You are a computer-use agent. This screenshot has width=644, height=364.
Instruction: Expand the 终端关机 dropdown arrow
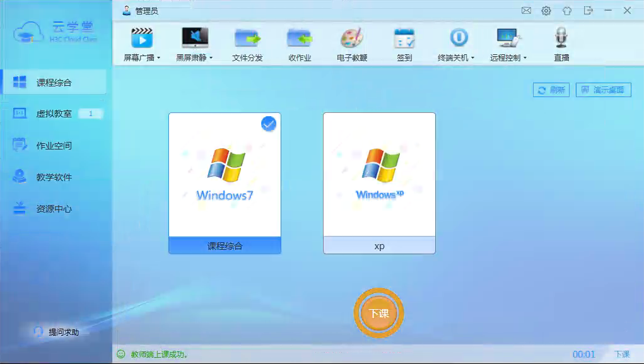[x=472, y=58]
